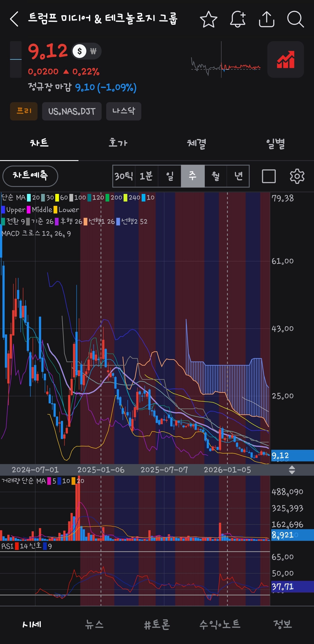Viewport: 314px width, 644px height.
Task: Tap the MA 200 green color swatch
Action: tap(107, 198)
